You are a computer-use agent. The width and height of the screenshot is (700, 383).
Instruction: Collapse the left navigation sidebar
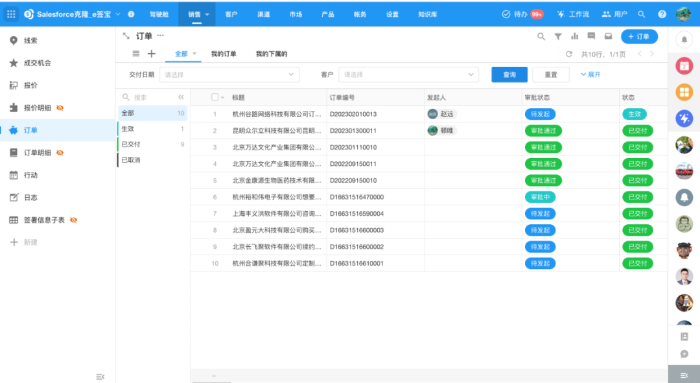tap(100, 377)
